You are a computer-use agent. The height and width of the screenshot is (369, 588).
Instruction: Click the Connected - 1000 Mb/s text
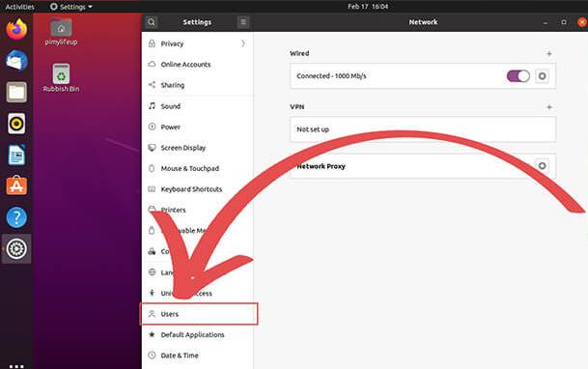(x=331, y=76)
